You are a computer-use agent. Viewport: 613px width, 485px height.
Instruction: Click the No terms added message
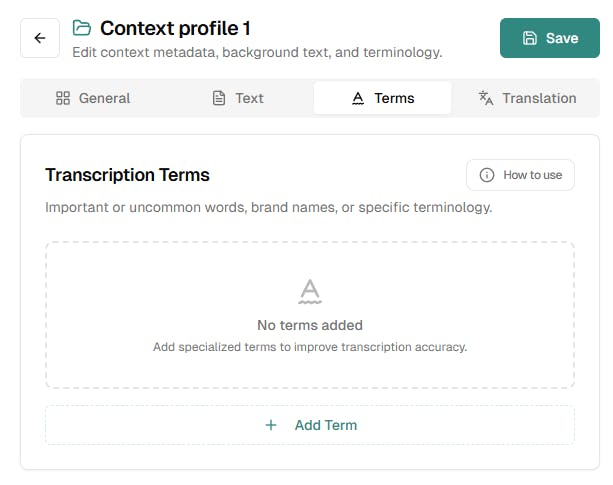[310, 325]
